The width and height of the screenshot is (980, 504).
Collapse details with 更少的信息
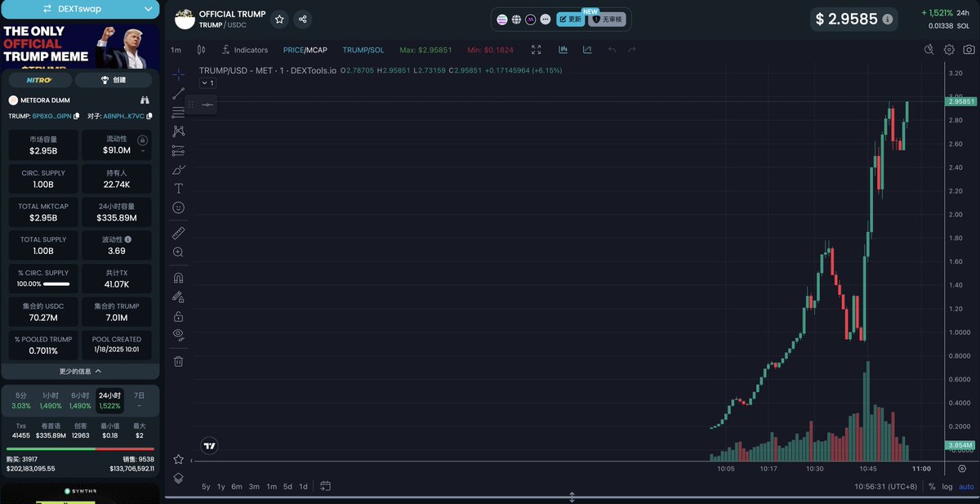80,371
